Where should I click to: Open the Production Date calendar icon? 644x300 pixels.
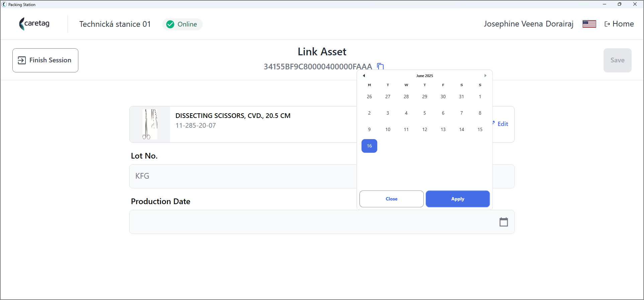pyautogui.click(x=504, y=222)
